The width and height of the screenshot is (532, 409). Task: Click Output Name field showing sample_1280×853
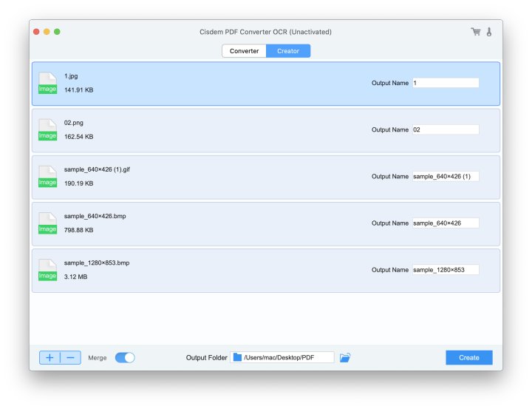[x=446, y=269]
